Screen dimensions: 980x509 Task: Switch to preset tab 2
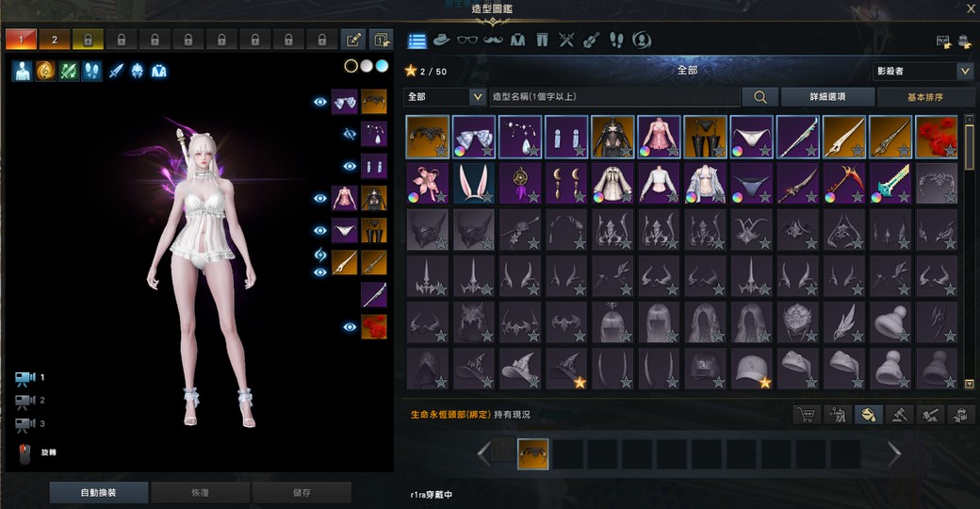[x=54, y=41]
